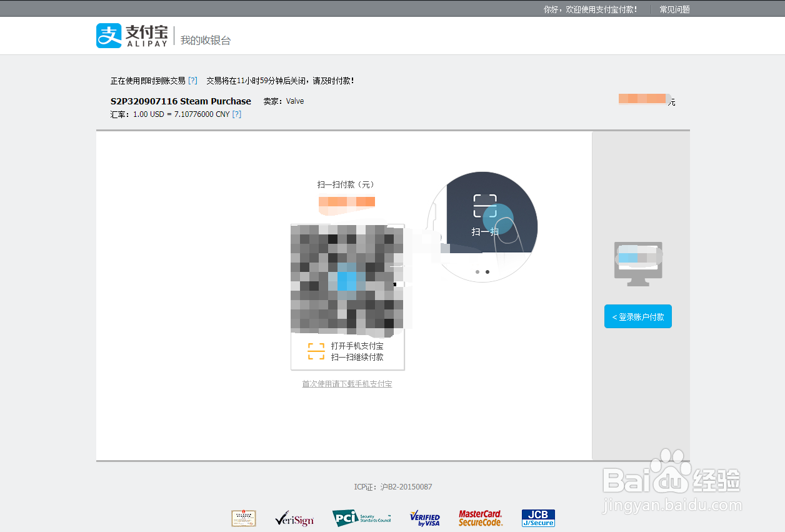
Task: Open the 常见问题 FAQ link
Action: click(674, 9)
